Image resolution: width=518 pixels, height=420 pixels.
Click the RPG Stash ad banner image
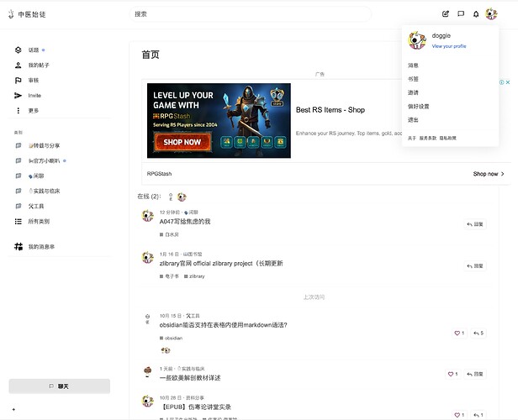[x=219, y=120]
